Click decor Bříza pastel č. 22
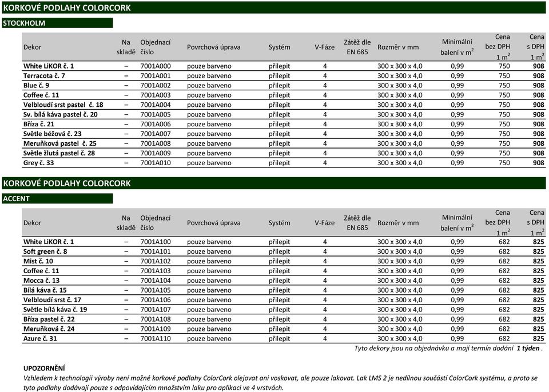 (49, 319)
